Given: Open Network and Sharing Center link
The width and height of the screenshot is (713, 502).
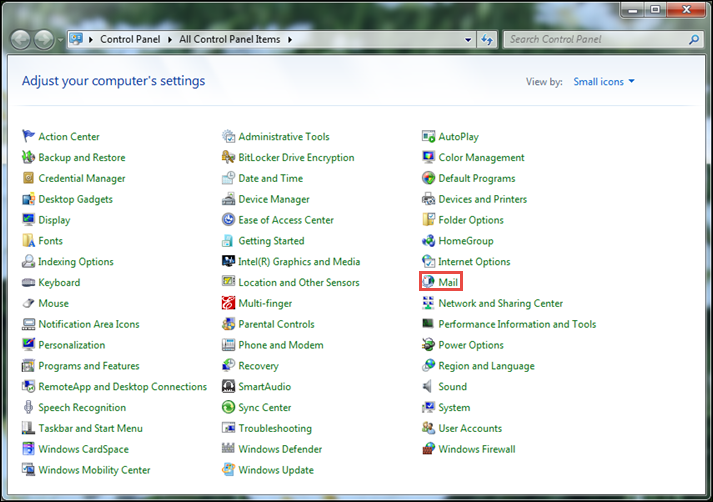Looking at the screenshot, I should pos(501,303).
